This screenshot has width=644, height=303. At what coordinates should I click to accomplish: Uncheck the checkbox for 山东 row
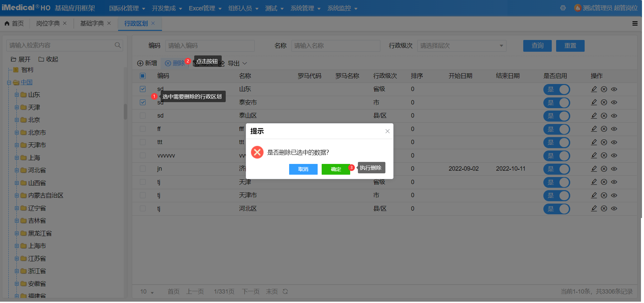coord(143,89)
